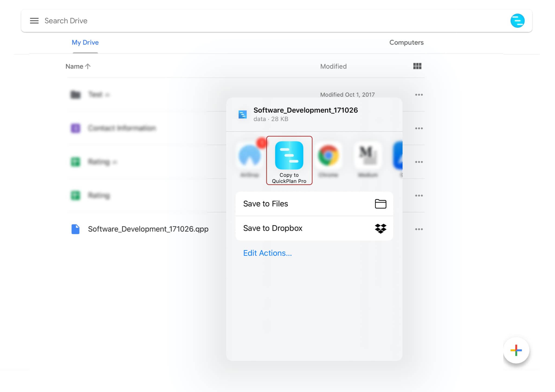Viewport: 555px width, 392px height.
Task: Tap the QuickPlan account avatar icon
Action: coord(517,21)
